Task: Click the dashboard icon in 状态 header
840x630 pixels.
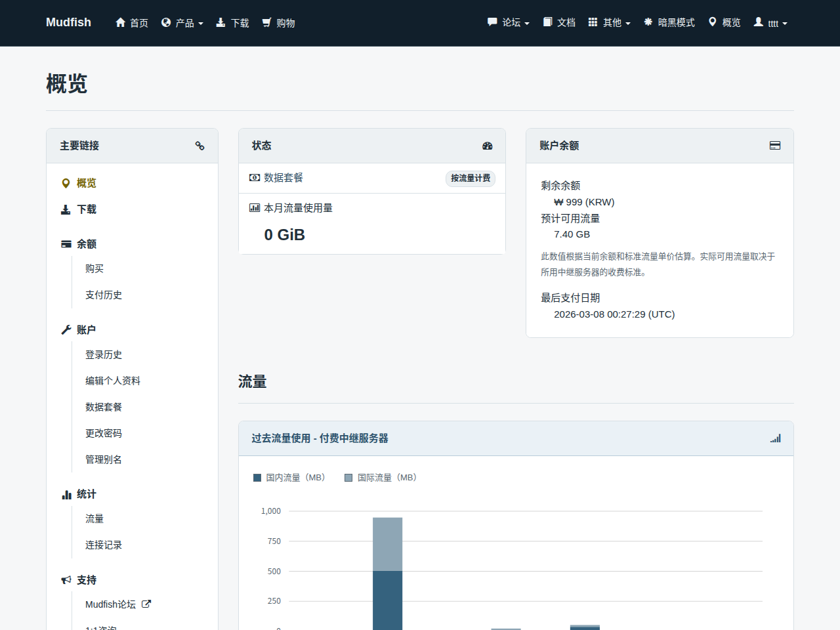Action: [x=487, y=146]
